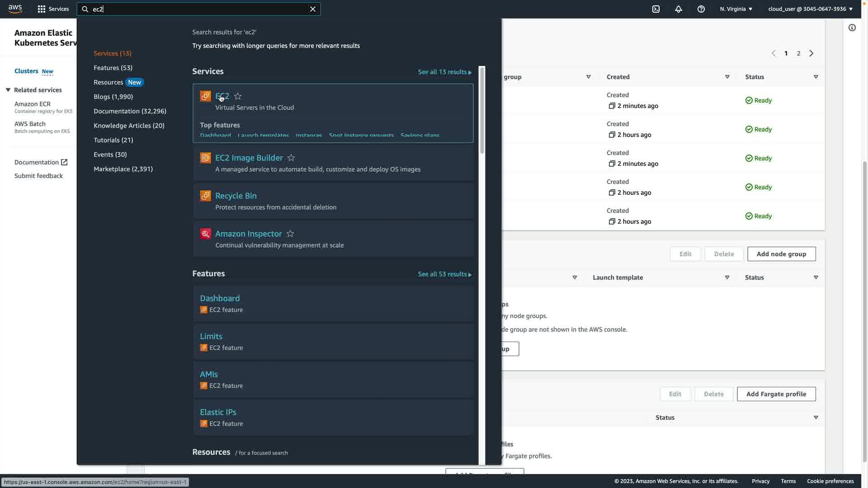Click the Add node group button
The image size is (868, 488).
[781, 254]
